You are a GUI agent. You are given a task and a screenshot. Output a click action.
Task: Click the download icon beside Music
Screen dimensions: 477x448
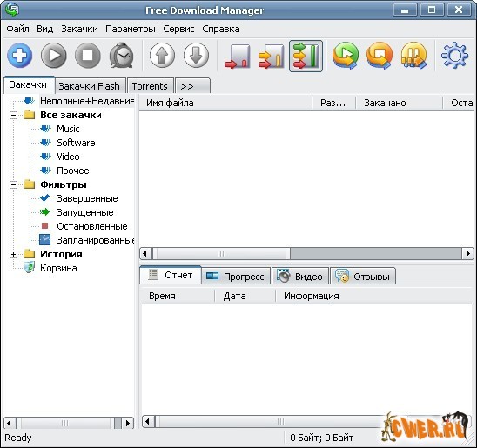pyautogui.click(x=45, y=129)
